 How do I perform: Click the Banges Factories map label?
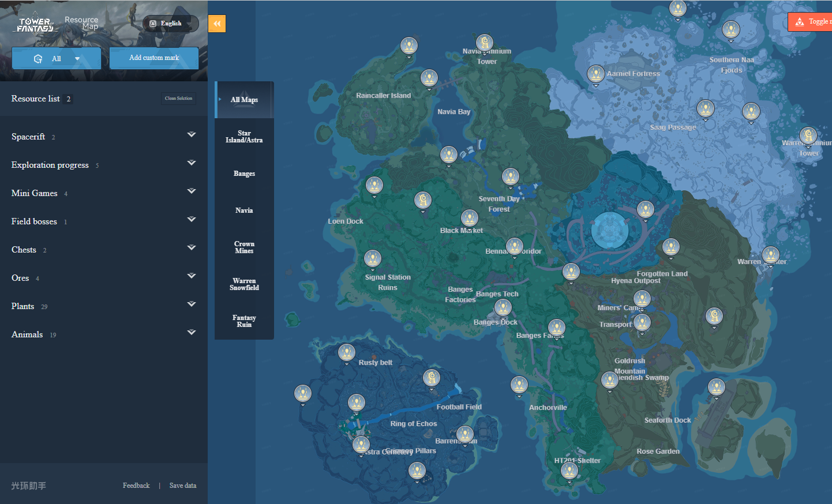click(460, 295)
